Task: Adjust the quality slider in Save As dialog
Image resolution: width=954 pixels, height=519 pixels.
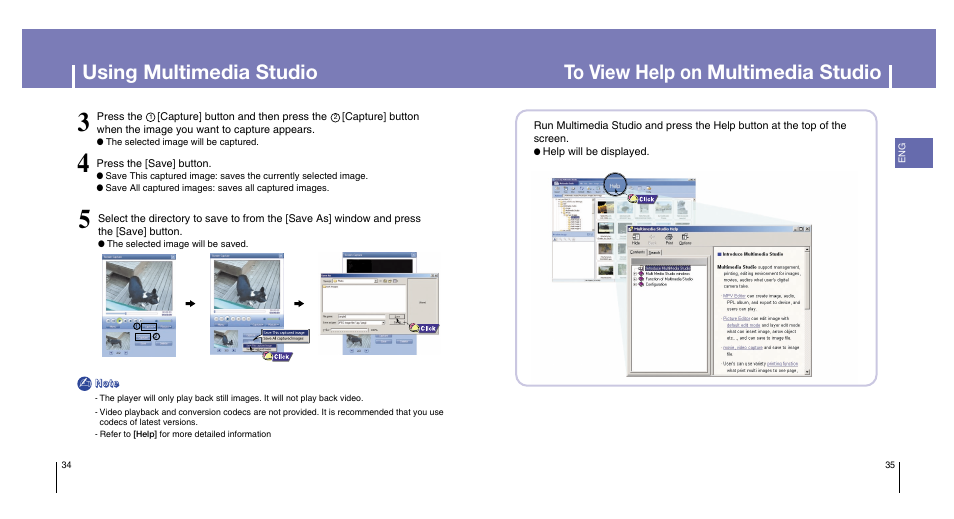Action: (x=349, y=330)
